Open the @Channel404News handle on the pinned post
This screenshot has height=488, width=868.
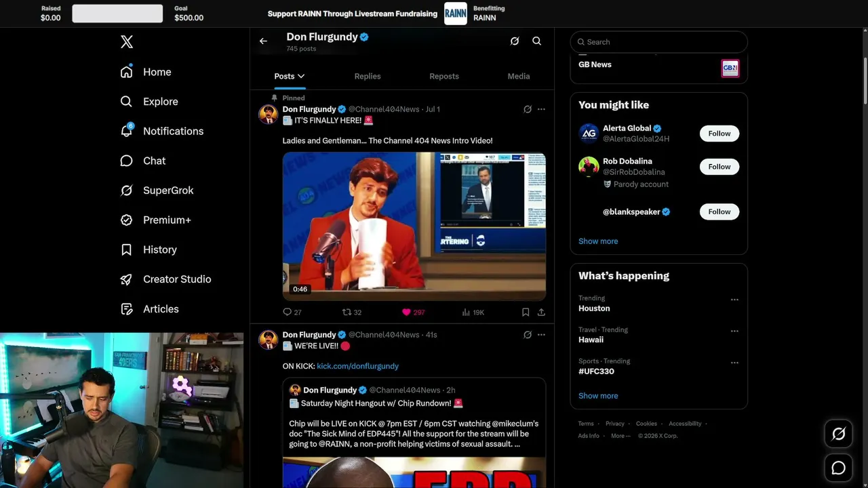coord(384,109)
